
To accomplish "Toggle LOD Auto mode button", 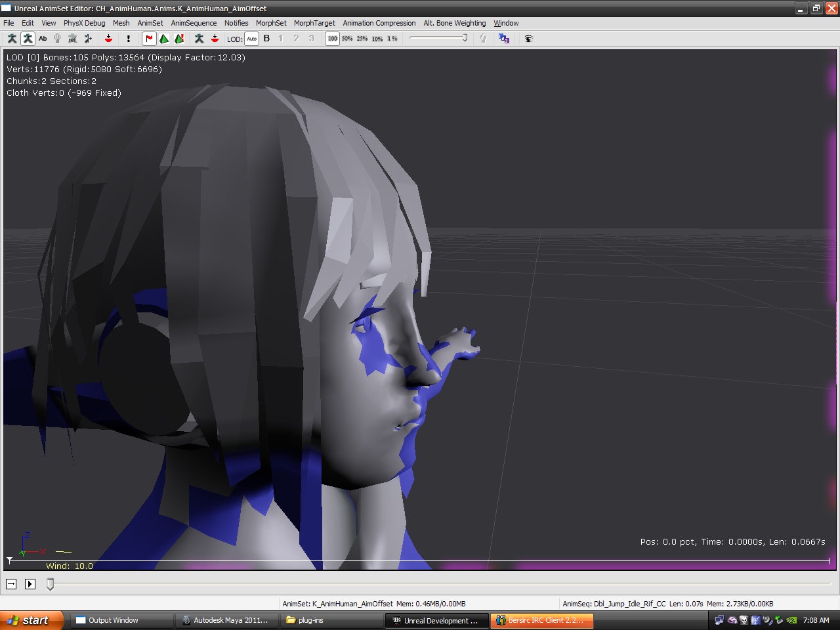I will (251, 39).
